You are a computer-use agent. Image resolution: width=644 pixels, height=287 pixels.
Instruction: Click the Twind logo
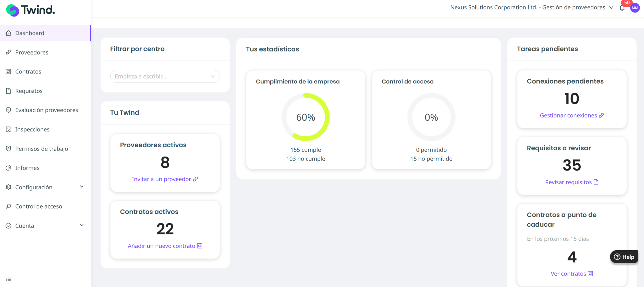[30, 10]
